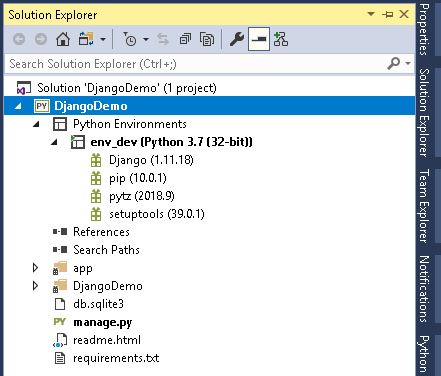The width and height of the screenshot is (441, 376).
Task: Click the View Class Diagram icon
Action: pos(281,39)
